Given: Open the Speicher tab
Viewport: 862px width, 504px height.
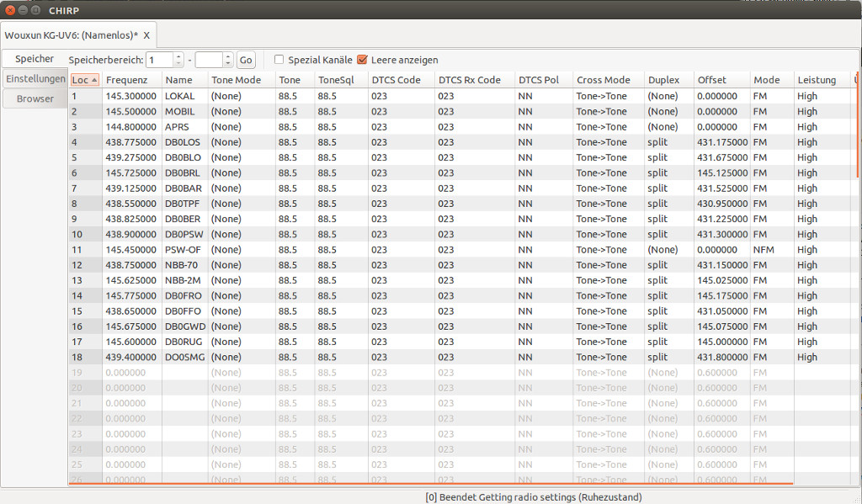Looking at the screenshot, I should (x=35, y=58).
